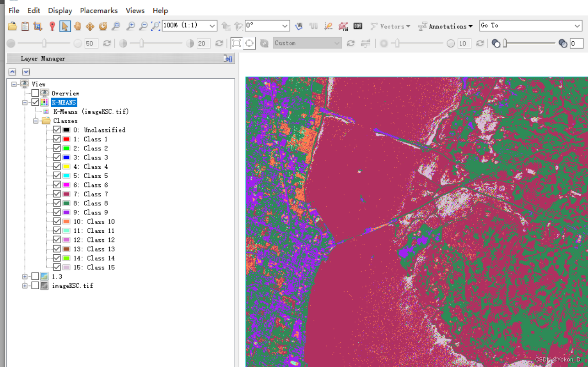Open the Placemarks menu
The width and height of the screenshot is (588, 367).
pyautogui.click(x=99, y=10)
